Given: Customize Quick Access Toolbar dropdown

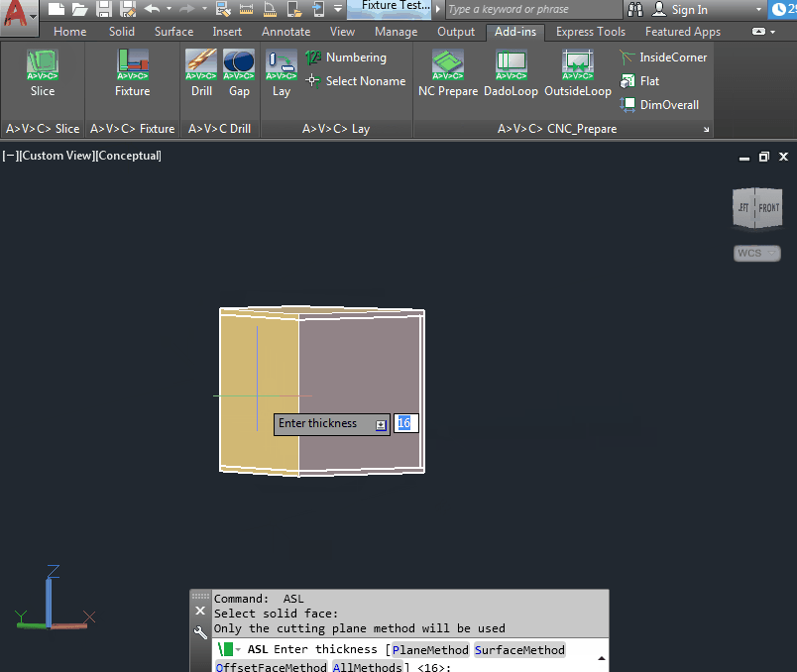Looking at the screenshot, I should (338, 9).
